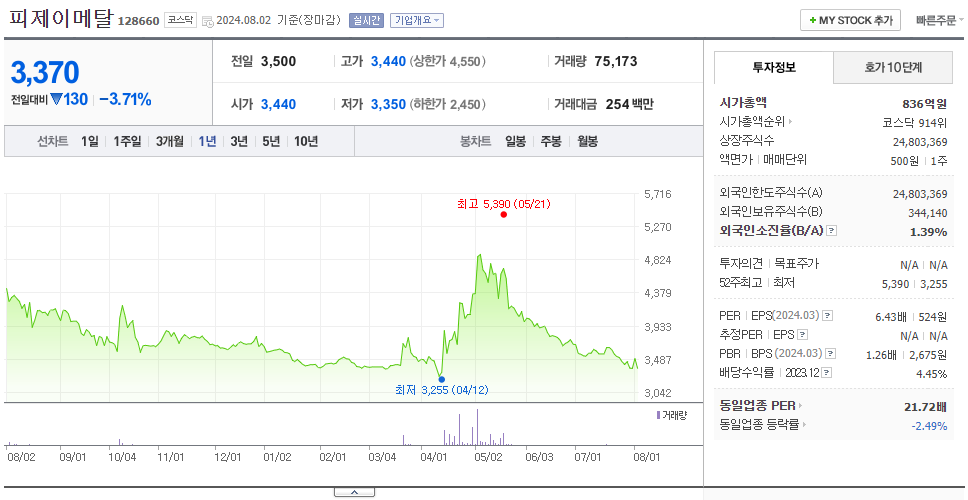The height and width of the screenshot is (500, 968).
Task: Click the 상한가 4,550 text
Action: pos(448,62)
